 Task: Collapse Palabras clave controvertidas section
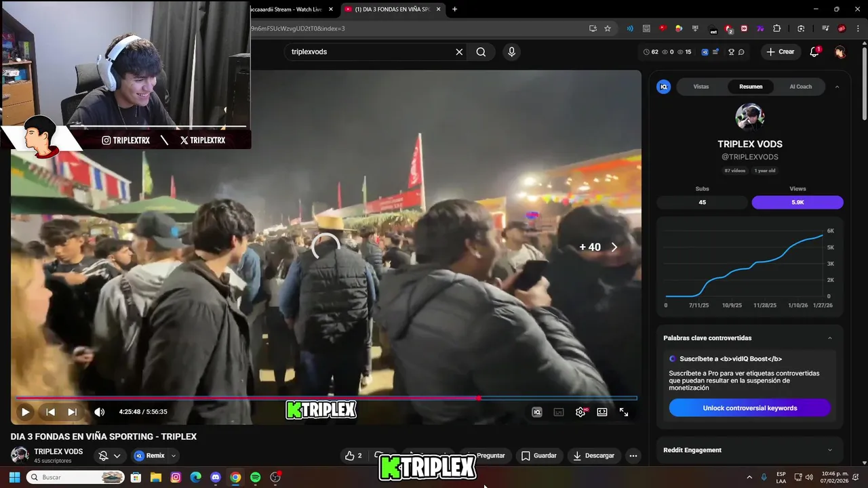click(830, 338)
